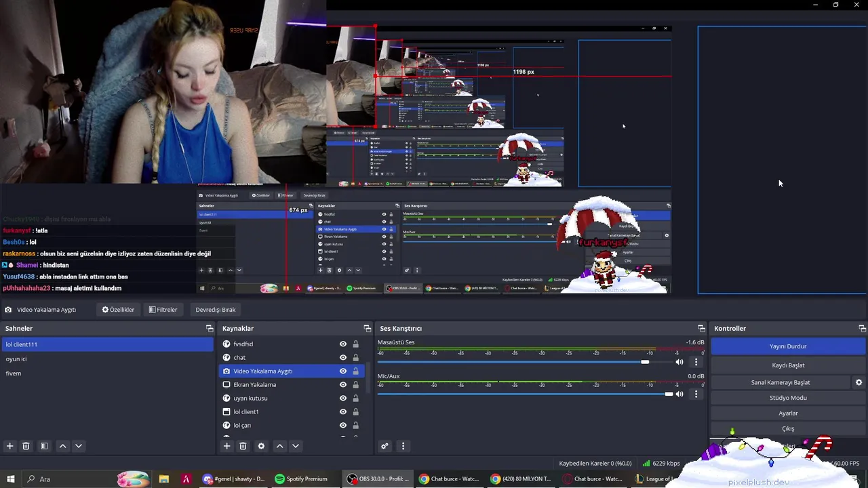Screen dimensions: 868x488
Task: Move source up in Kaynaklar toolbar
Action: (279, 446)
